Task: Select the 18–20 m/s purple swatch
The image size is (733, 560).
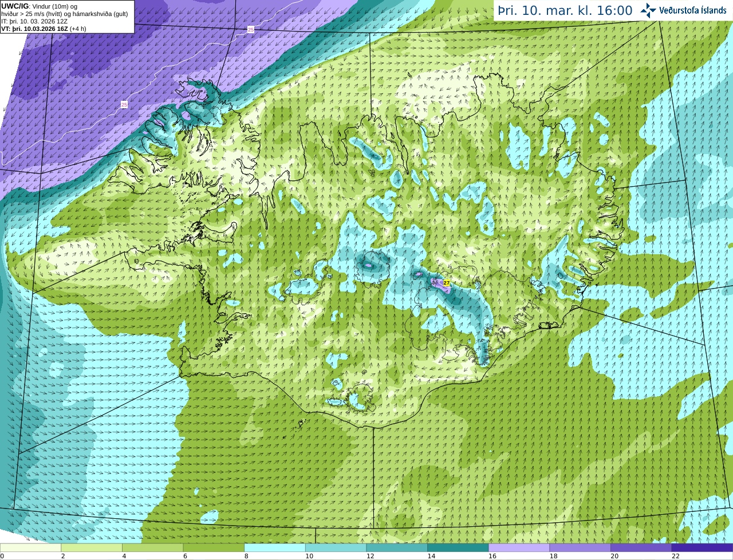Action: click(580, 548)
